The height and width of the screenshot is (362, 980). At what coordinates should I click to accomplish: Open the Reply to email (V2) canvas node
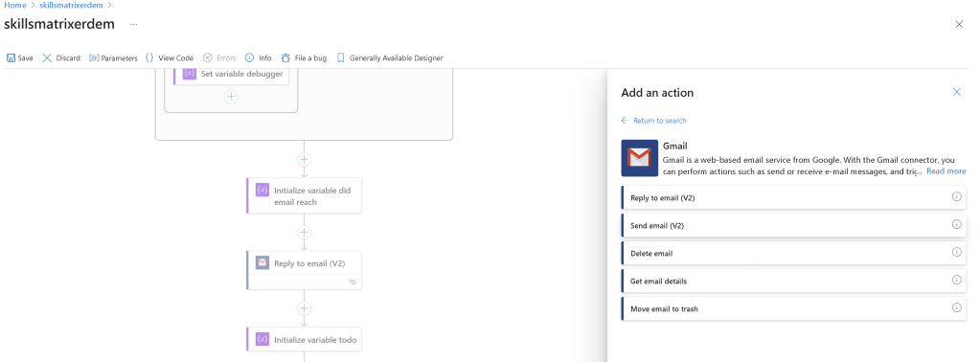305,270
